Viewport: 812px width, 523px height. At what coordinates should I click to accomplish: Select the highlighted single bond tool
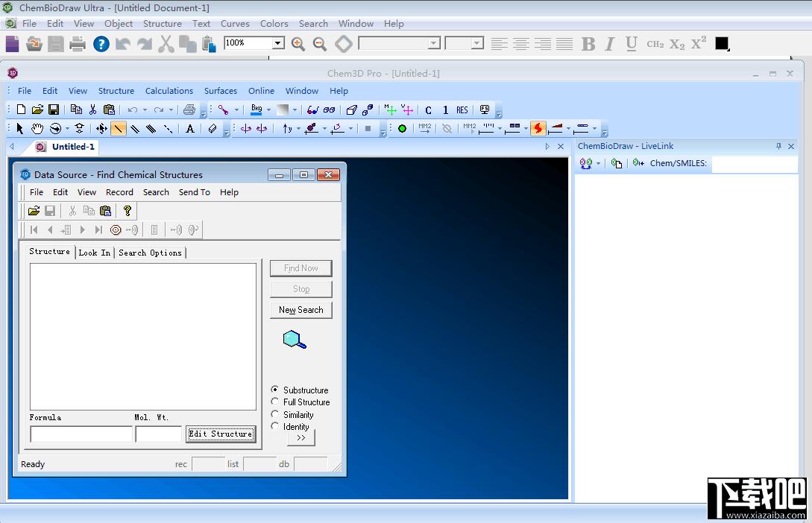pos(119,128)
